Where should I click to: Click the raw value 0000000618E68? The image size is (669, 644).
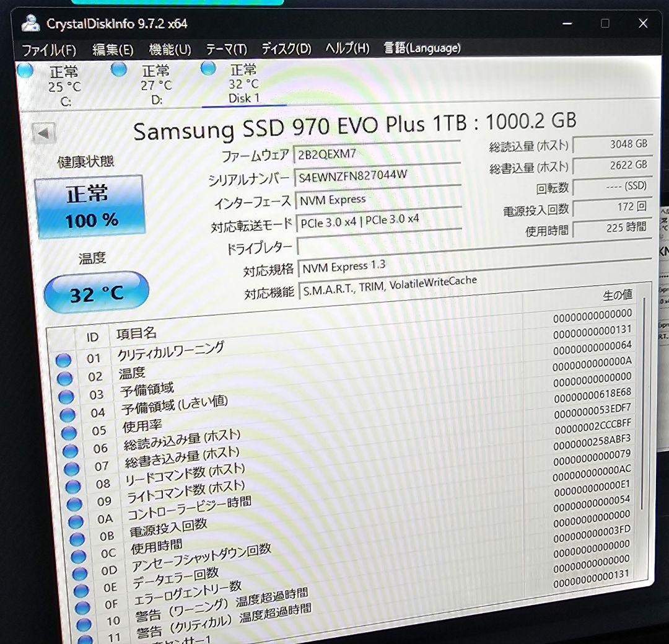(x=593, y=395)
